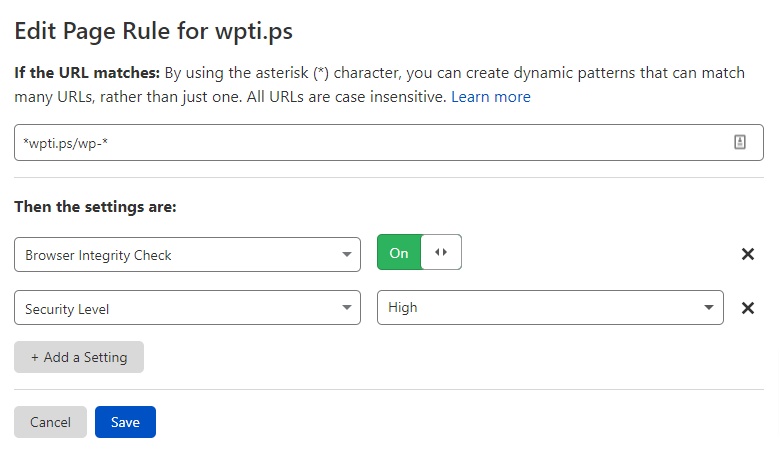779x456 pixels.
Task: Click the 'Then the settings are:' label
Action: (x=95, y=207)
